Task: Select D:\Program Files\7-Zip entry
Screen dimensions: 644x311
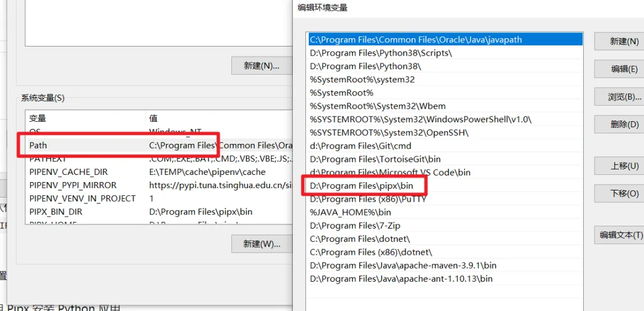Action: pos(445,226)
